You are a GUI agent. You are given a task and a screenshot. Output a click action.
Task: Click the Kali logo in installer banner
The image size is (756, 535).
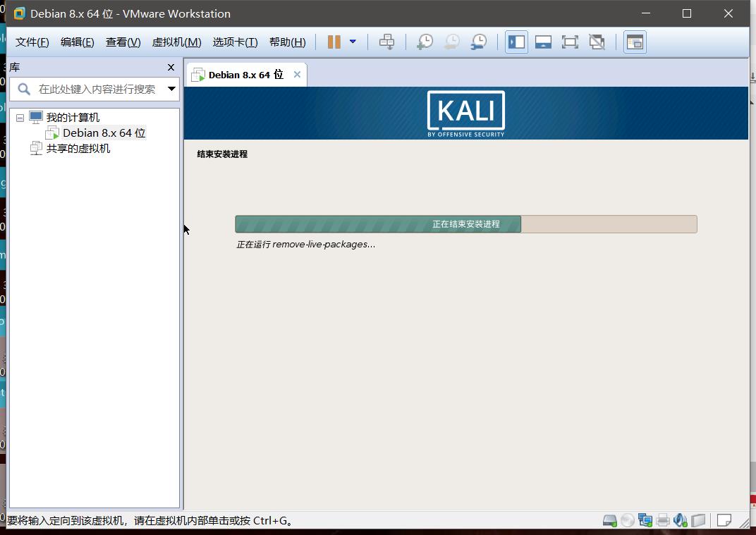(465, 113)
